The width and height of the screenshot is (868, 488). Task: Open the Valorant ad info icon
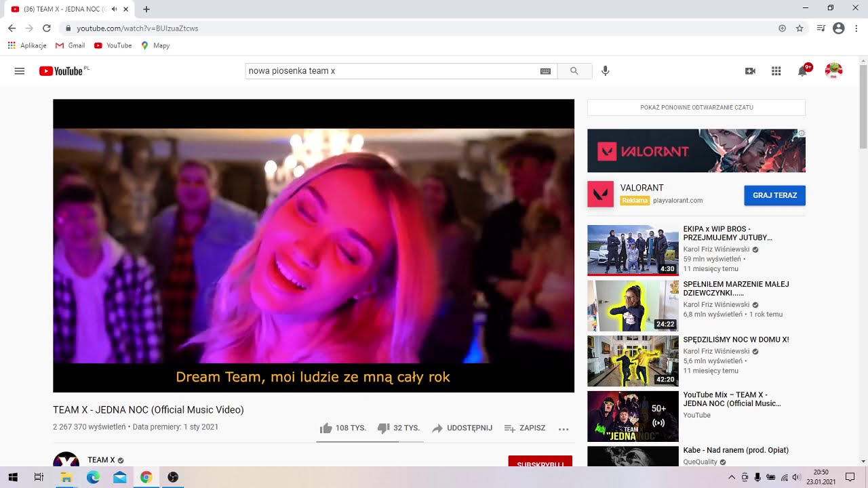pos(801,134)
